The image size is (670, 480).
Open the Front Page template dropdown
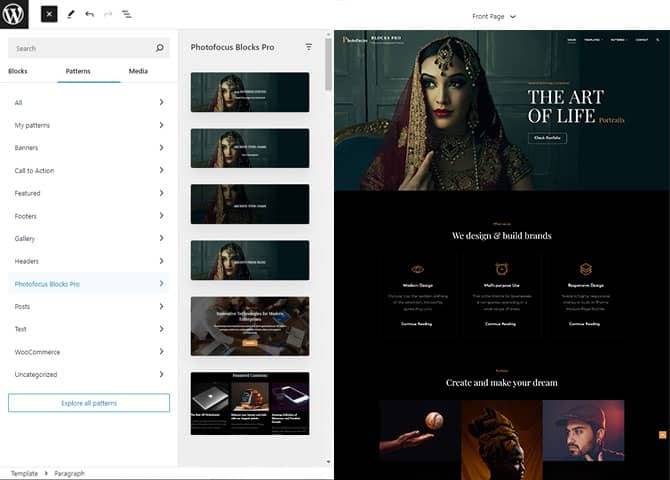(494, 16)
